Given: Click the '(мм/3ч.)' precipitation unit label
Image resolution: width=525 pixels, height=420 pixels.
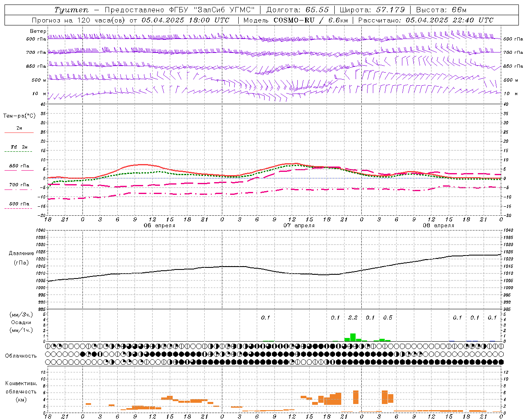Looking at the screenshot, I should [x=21, y=315].
